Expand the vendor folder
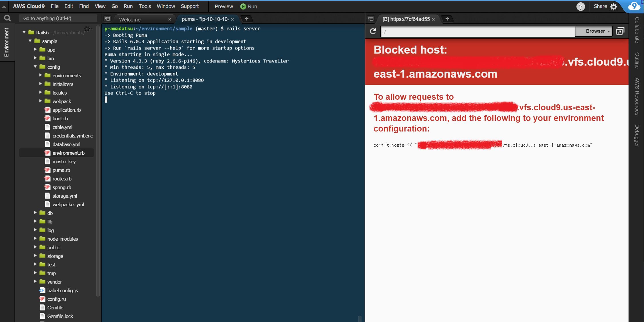This screenshot has width=644, height=322. [35, 282]
